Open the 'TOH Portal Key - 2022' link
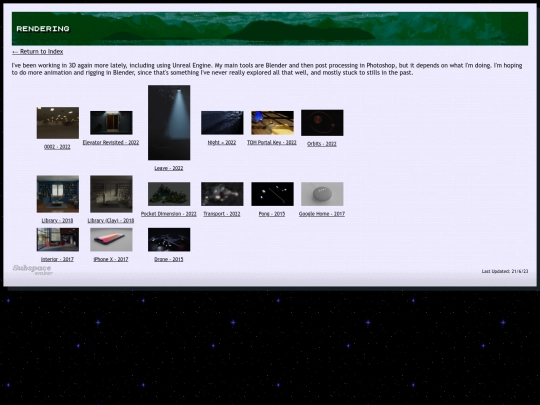The height and width of the screenshot is (405, 540). (272, 142)
